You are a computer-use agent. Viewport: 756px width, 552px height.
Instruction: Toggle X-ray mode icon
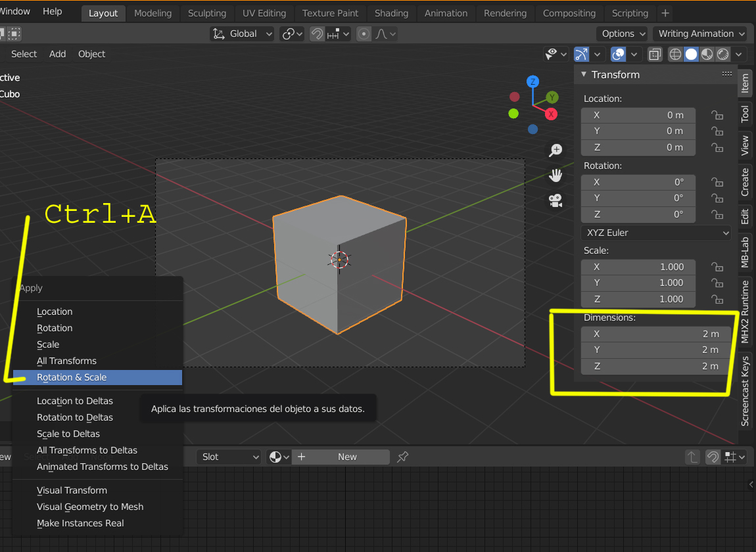click(x=655, y=55)
